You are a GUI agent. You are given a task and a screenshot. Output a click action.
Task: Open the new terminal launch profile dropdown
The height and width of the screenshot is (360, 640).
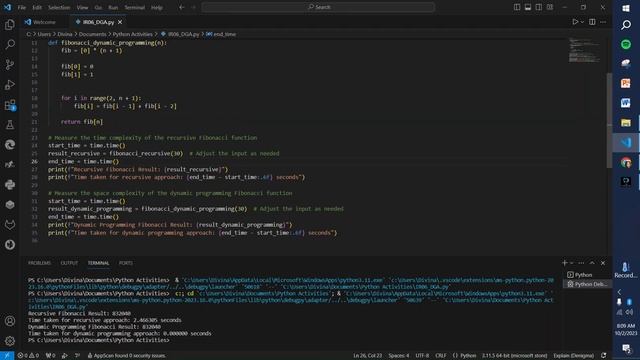click(x=572, y=263)
